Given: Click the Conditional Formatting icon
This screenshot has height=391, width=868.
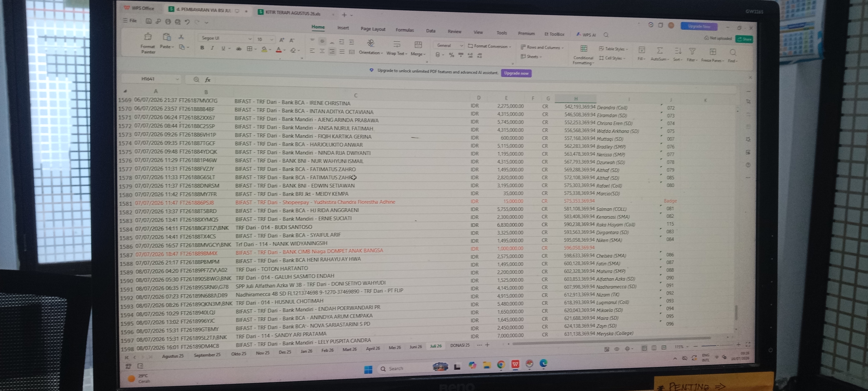Looking at the screenshot, I should 584,49.
